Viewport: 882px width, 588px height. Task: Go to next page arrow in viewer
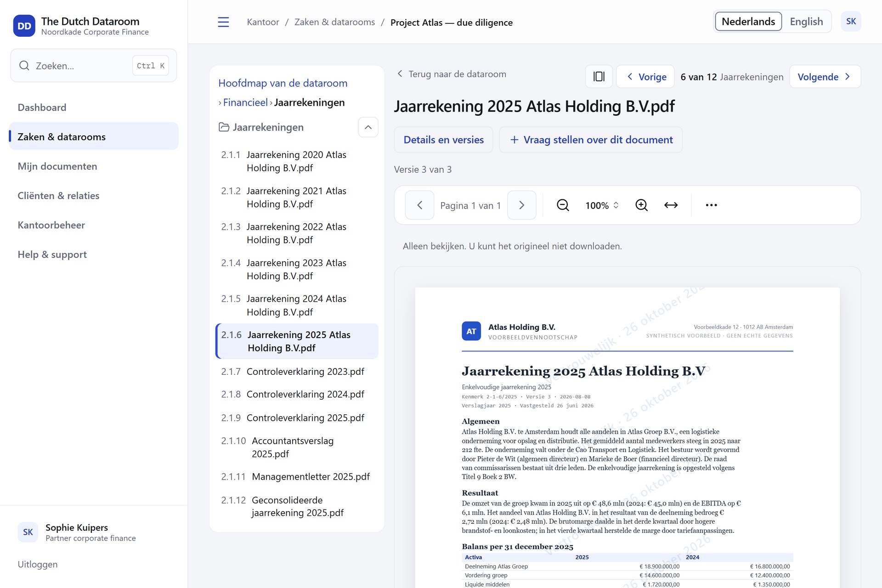tap(521, 205)
